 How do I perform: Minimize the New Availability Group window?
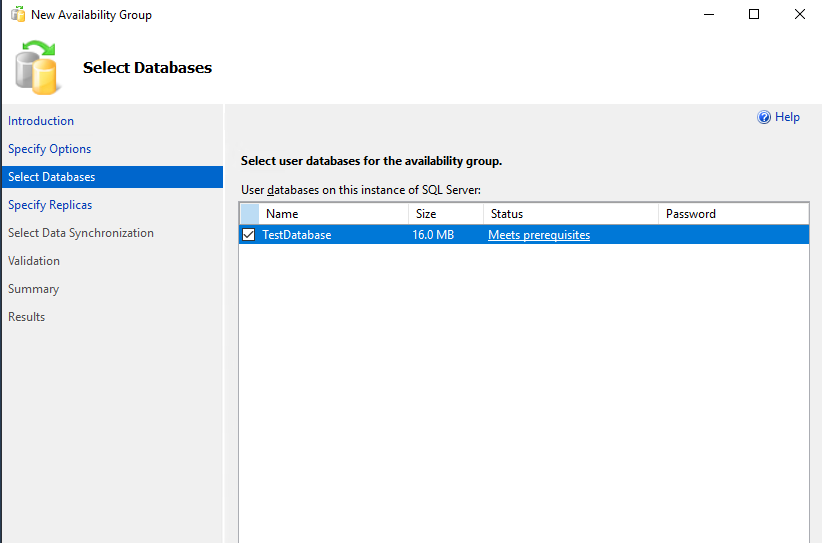pyautogui.click(x=709, y=14)
